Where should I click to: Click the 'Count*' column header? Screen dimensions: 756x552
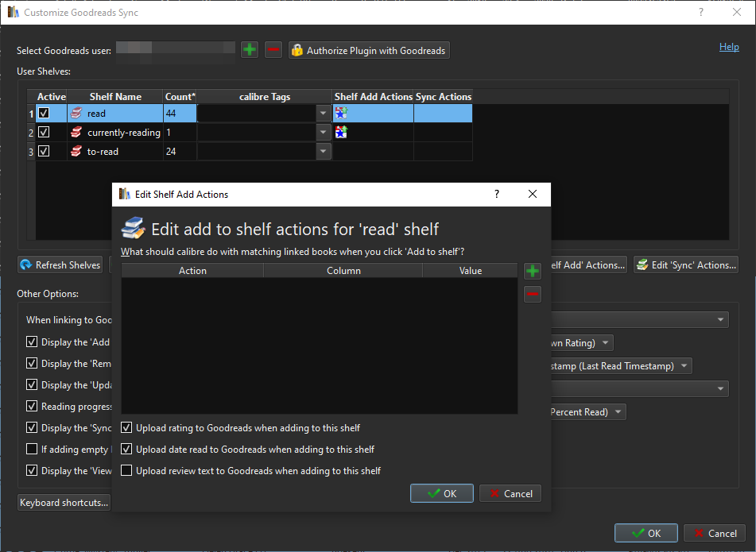pos(180,96)
